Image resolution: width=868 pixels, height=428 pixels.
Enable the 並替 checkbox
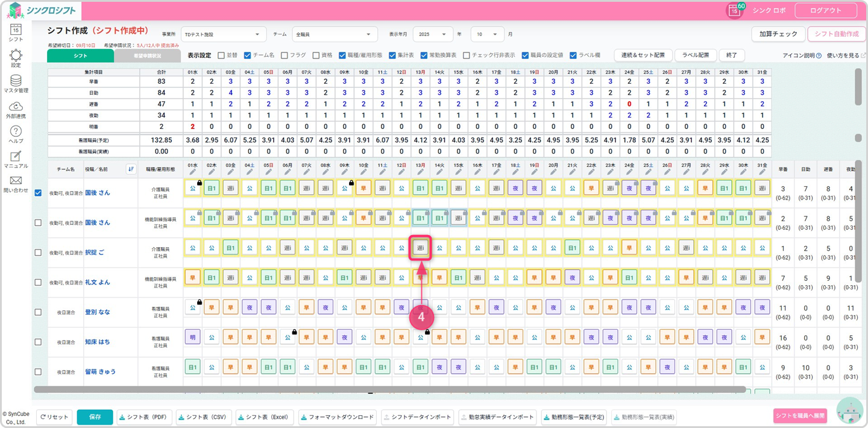pyautogui.click(x=221, y=55)
